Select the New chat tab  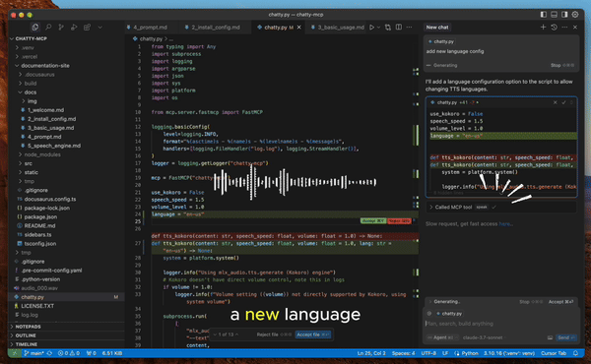click(437, 28)
